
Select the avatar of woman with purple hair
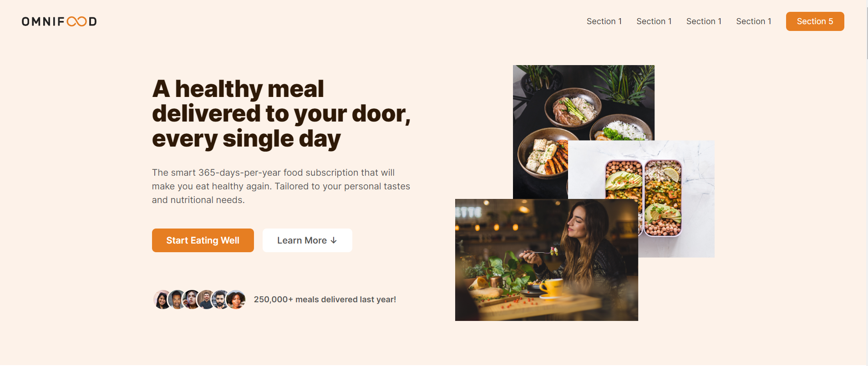(192, 300)
